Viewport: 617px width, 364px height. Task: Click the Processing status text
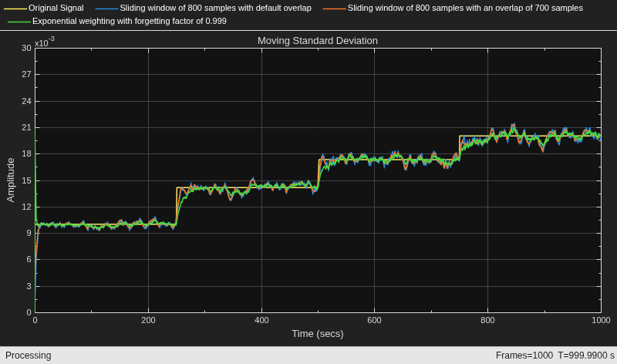(x=29, y=356)
